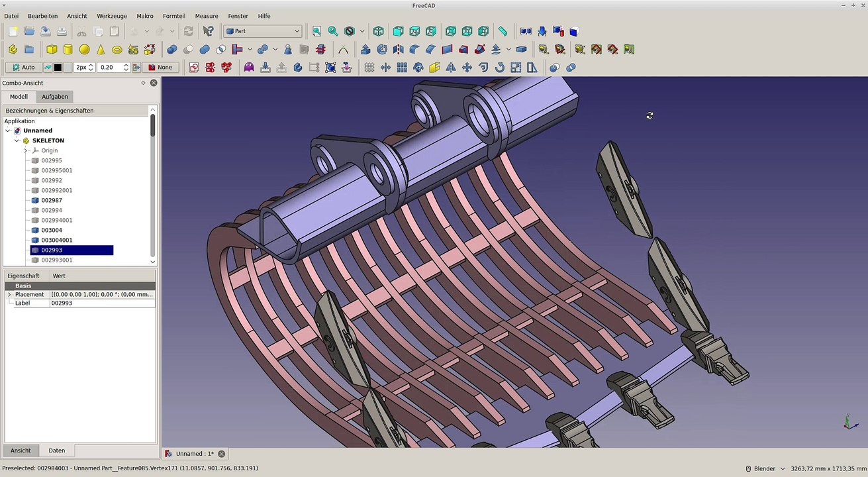Image resolution: width=868 pixels, height=477 pixels.
Task: Expand the Placement property
Action: click(x=9, y=294)
